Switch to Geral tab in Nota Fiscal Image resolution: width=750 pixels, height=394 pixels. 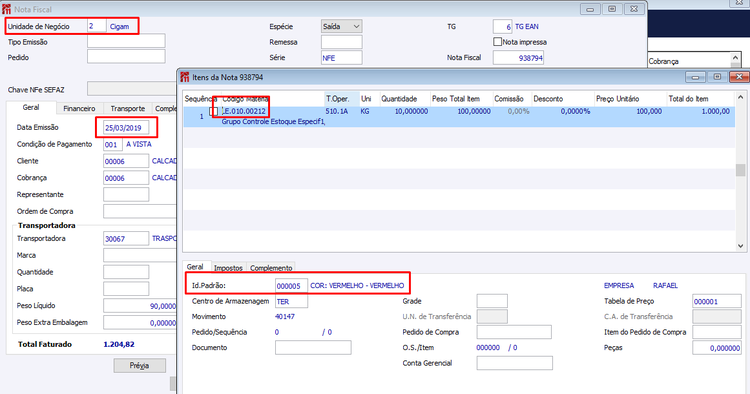tap(31, 108)
